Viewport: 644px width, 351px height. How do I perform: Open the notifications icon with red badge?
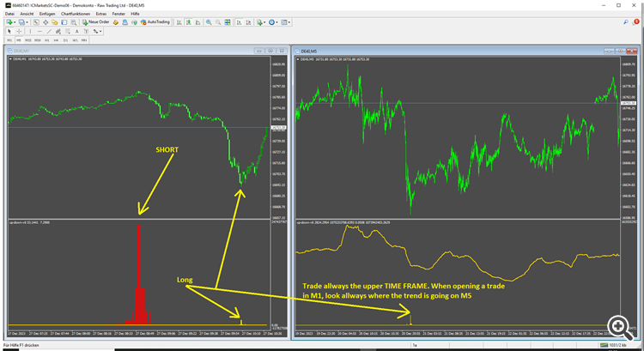point(635,22)
